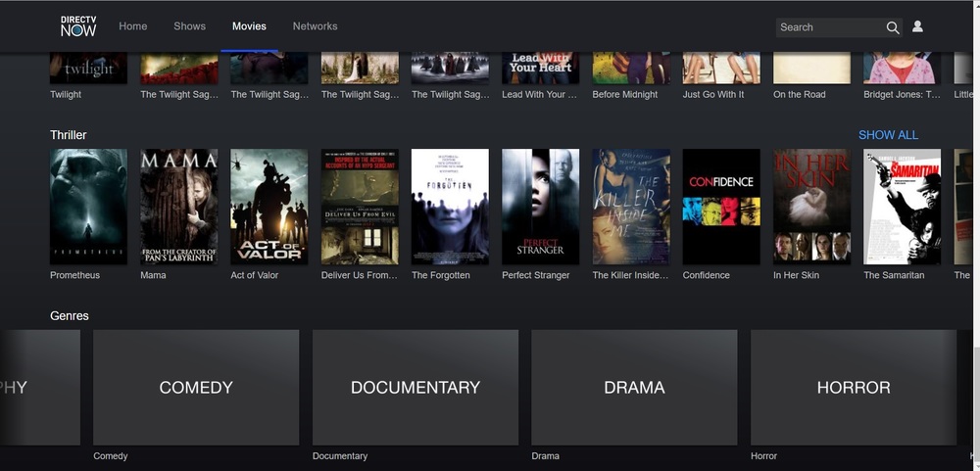Select the On the Road title
Screen dimensions: 980x471
click(800, 94)
